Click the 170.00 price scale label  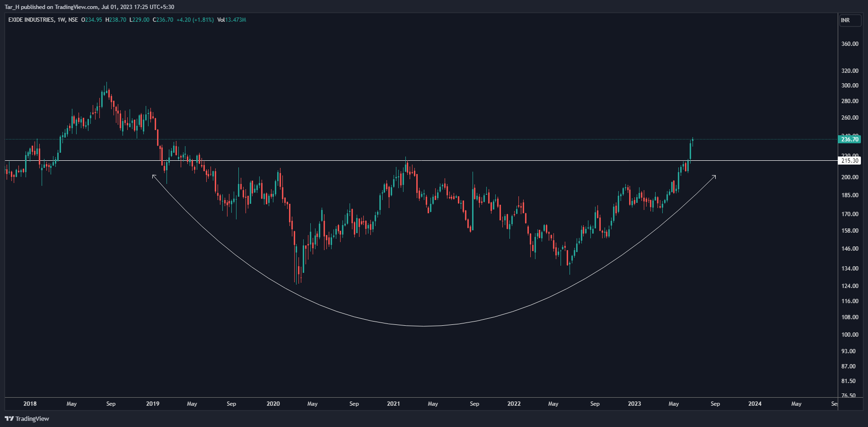coord(850,214)
